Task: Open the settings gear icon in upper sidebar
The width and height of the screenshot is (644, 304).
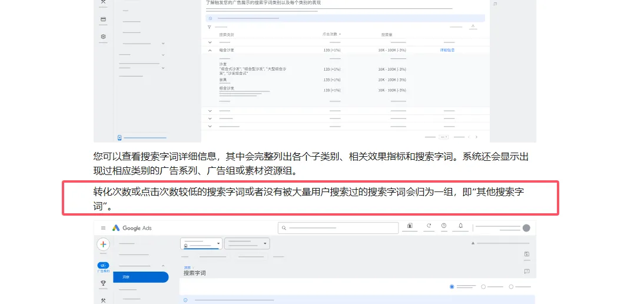Action: click(103, 37)
